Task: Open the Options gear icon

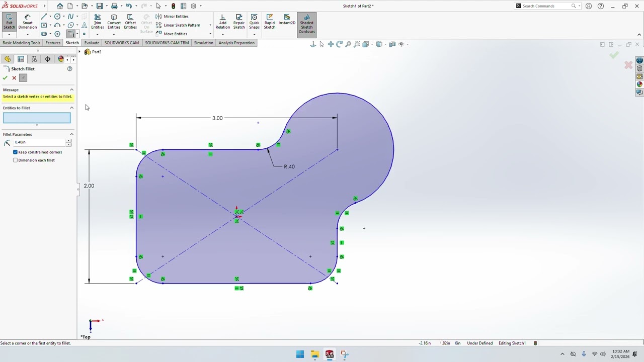Action: tap(193, 6)
